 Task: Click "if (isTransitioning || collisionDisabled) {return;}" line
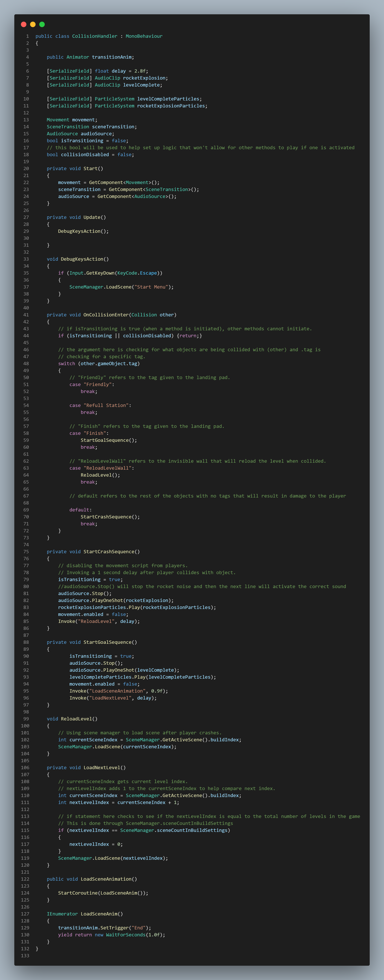coord(130,336)
